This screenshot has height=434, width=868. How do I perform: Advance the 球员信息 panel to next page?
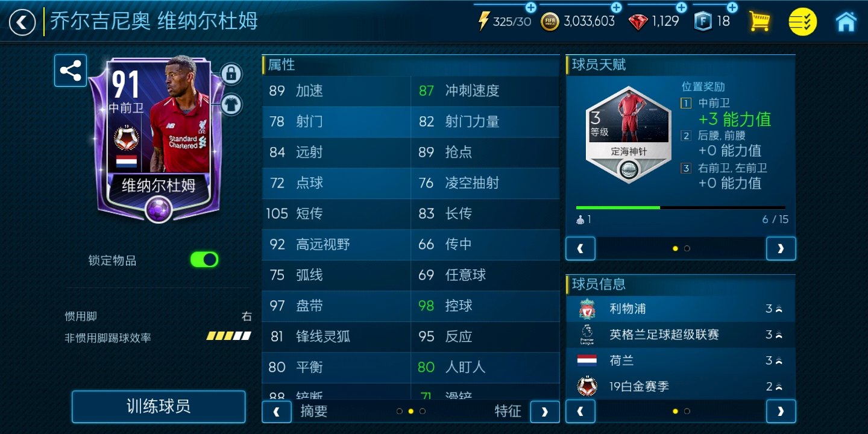[x=781, y=412]
